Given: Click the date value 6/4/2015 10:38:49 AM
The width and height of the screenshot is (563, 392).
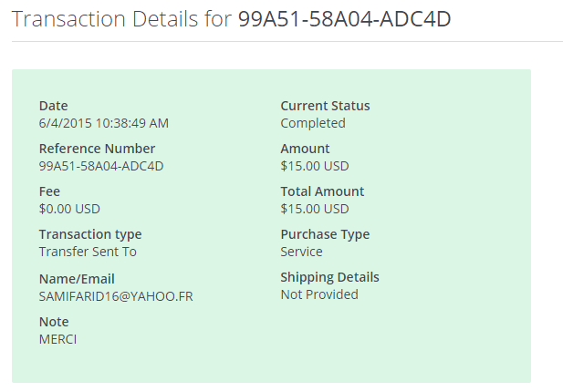Looking at the screenshot, I should coord(103,123).
